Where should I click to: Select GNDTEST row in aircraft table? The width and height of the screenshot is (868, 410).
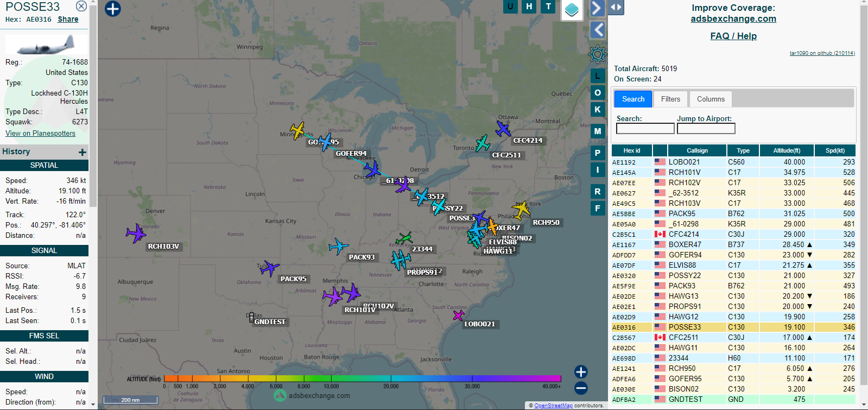click(733, 399)
